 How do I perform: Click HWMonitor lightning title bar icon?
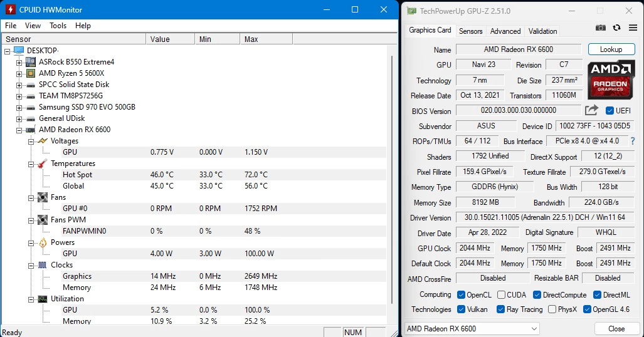coord(10,9)
